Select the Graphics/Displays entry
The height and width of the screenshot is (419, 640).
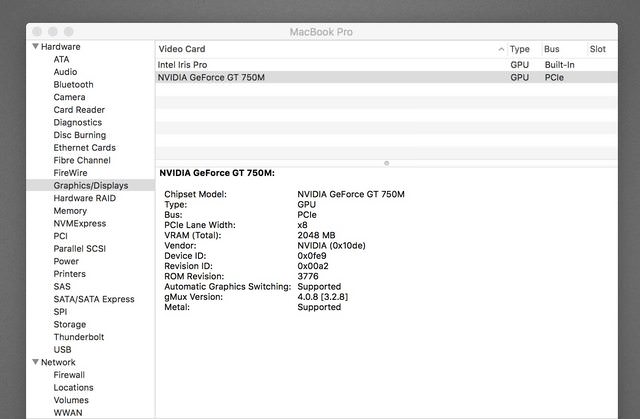click(91, 186)
